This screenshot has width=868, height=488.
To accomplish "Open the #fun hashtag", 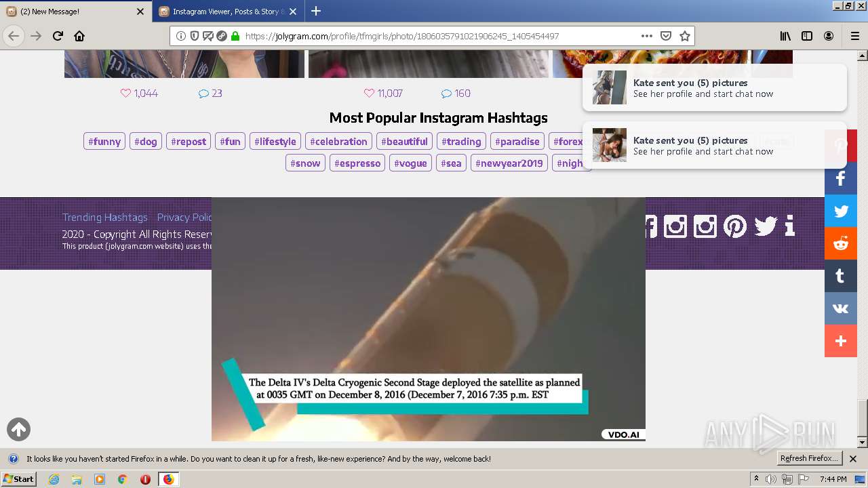I will (x=230, y=141).
